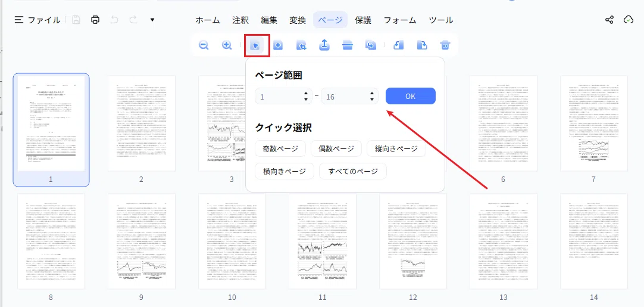This screenshot has height=307, width=644.
Task: Zoom in thumbnails with plus magnifier
Action: (x=227, y=45)
